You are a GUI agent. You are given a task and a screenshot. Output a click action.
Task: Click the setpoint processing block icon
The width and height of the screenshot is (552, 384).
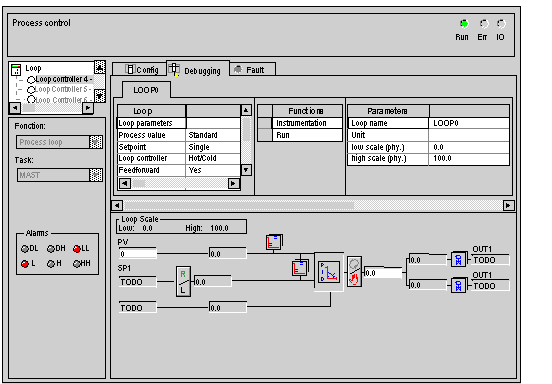(x=300, y=268)
